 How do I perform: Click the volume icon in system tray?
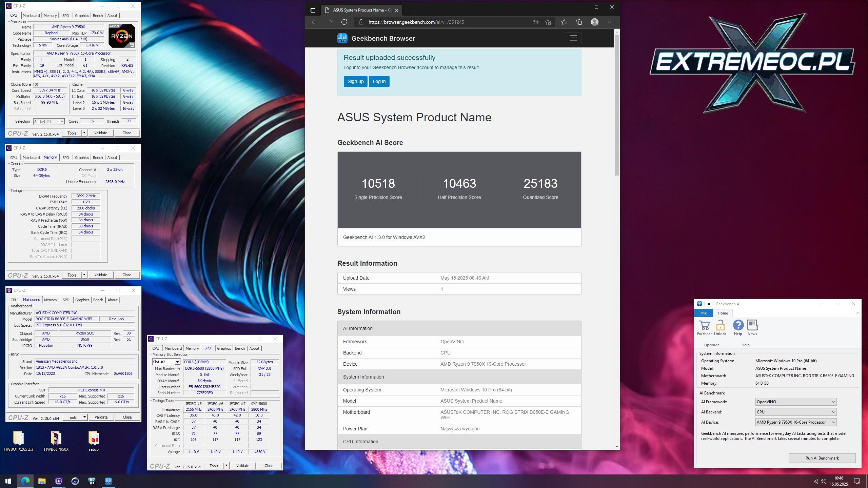(x=824, y=481)
